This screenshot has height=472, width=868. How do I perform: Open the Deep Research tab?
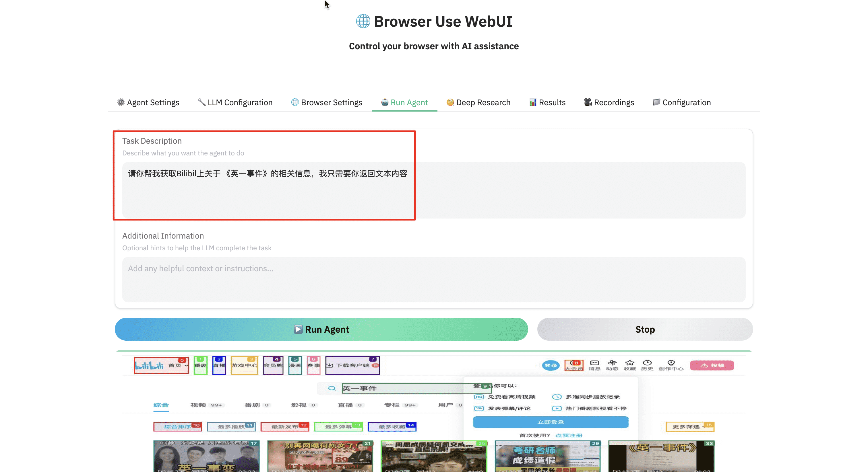click(x=478, y=102)
